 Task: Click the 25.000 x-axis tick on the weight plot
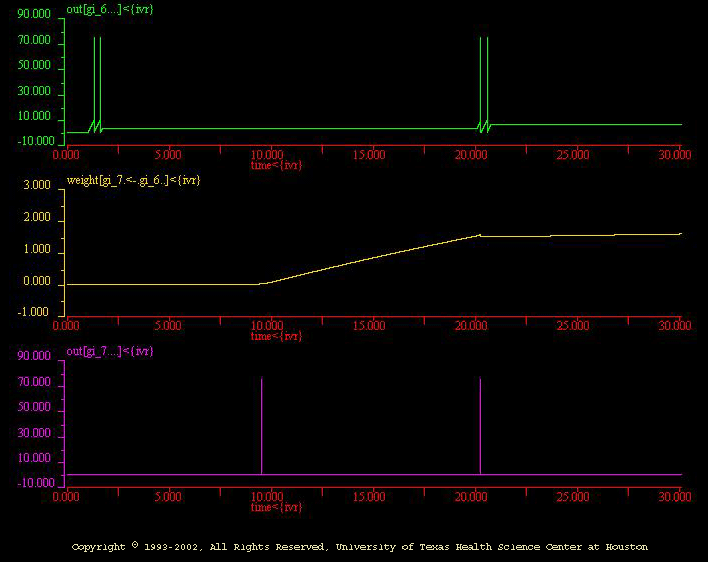(574, 326)
